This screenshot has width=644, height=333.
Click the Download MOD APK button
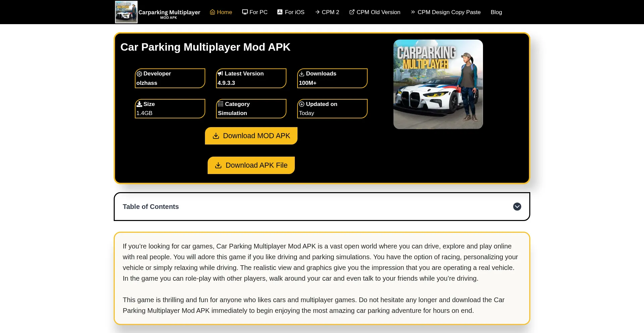coord(251,136)
